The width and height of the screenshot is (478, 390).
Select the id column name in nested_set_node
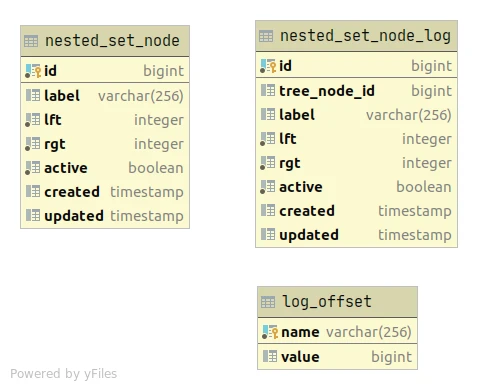pyautogui.click(x=50, y=71)
